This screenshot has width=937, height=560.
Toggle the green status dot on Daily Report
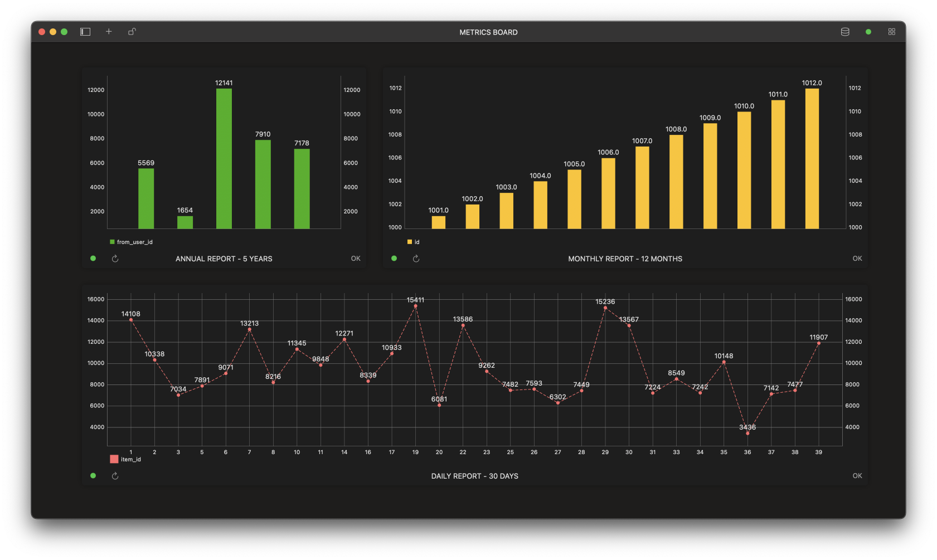93,475
